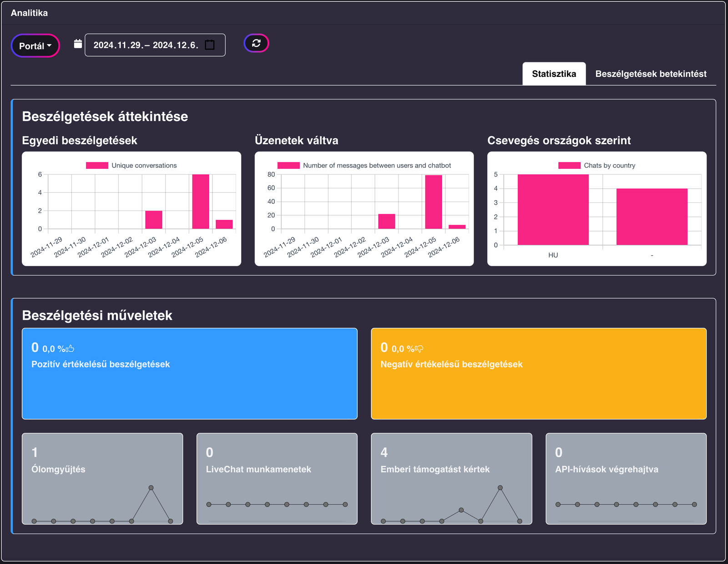Click the Egyedi beszélgetések heading

coord(80,141)
